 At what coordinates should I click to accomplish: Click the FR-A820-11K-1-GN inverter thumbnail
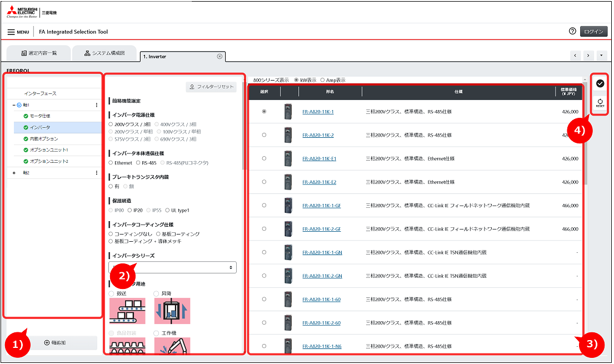pyautogui.click(x=288, y=253)
